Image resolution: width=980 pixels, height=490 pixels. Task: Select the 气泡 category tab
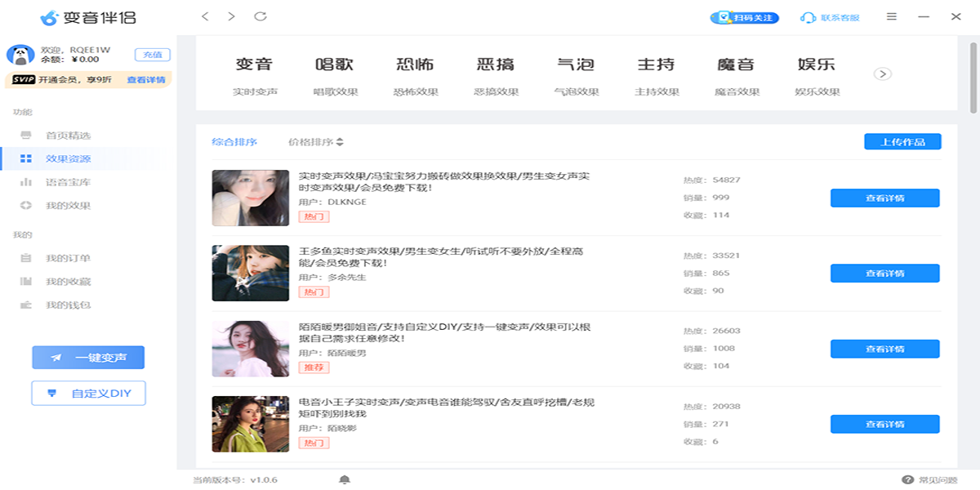(577, 76)
